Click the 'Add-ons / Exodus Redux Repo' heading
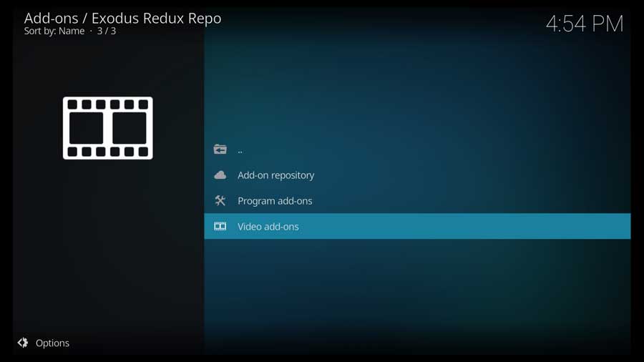The height and width of the screenshot is (362, 644). [122, 18]
